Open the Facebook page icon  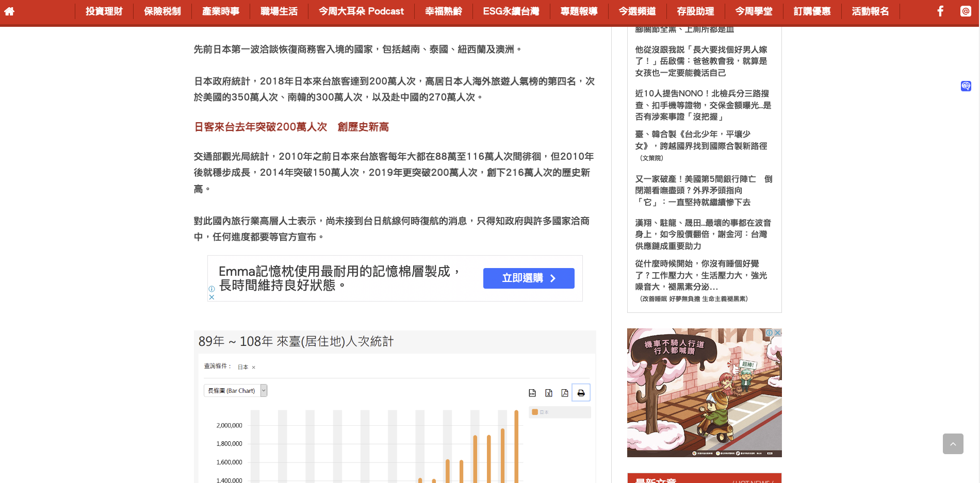click(940, 11)
